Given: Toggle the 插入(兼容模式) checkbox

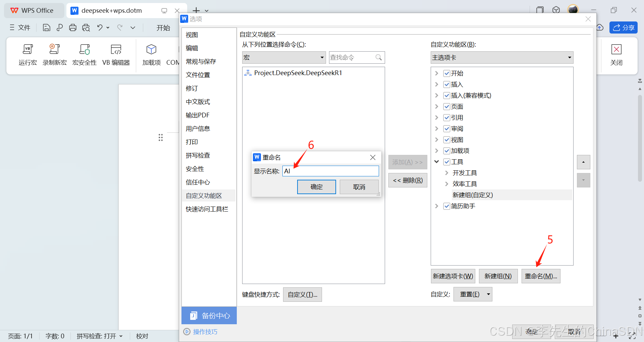Looking at the screenshot, I should [447, 96].
